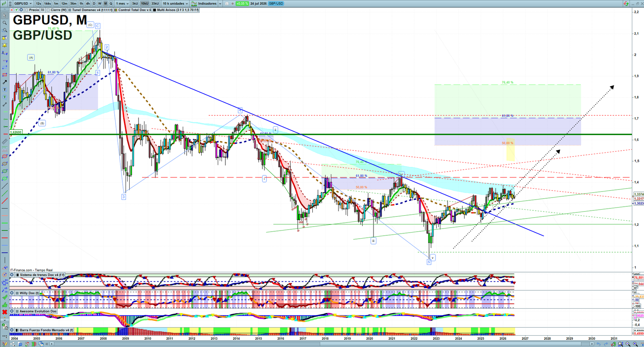
Task: Set history to 35kU units
Action: click(155, 3)
